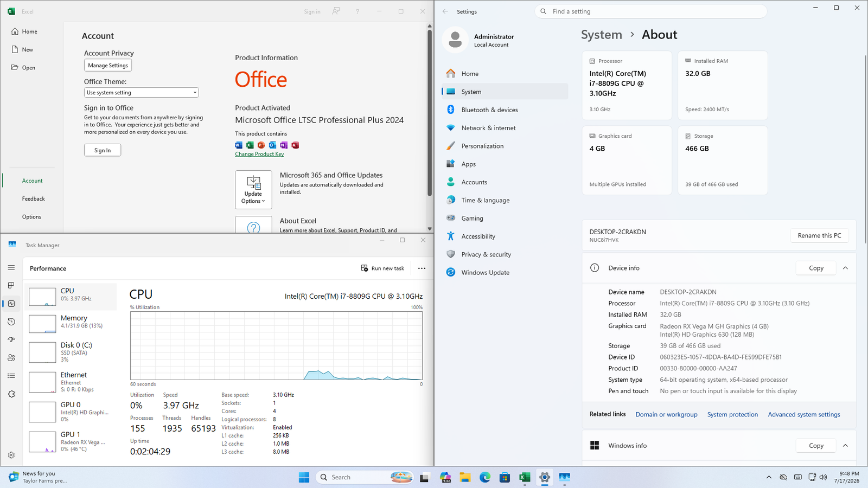
Task: Go back using the Settings back arrow
Action: coord(445,11)
